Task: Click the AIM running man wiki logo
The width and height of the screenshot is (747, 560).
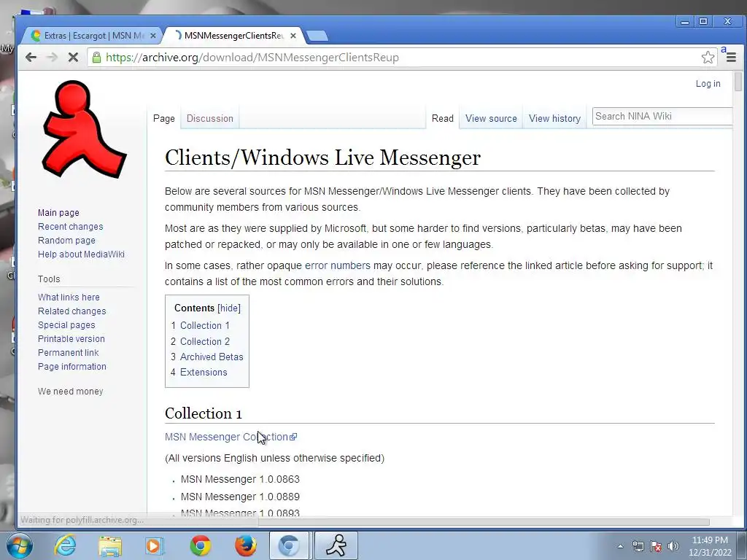Action: pyautogui.click(x=85, y=129)
